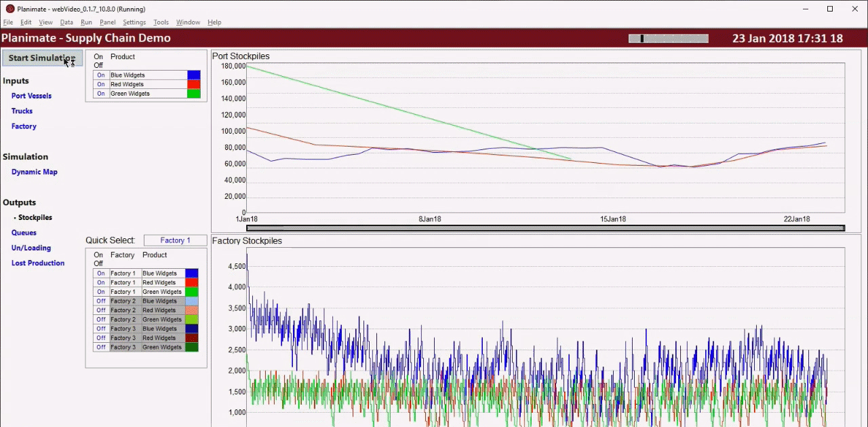The height and width of the screenshot is (427, 868).
Task: Toggle the On switch for Red Widgets product
Action: 100,84
